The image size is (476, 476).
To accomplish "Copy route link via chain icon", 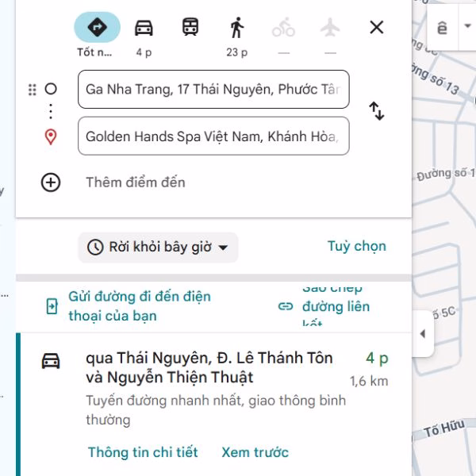I will click(286, 306).
